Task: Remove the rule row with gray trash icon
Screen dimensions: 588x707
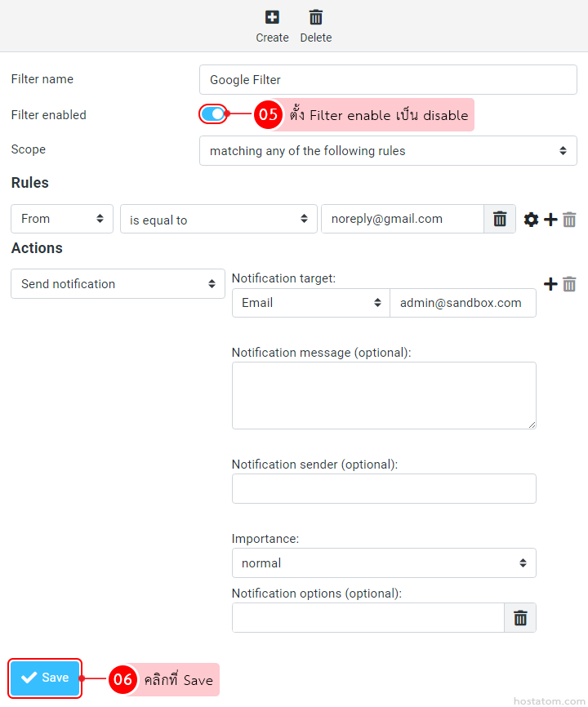Action: (570, 220)
